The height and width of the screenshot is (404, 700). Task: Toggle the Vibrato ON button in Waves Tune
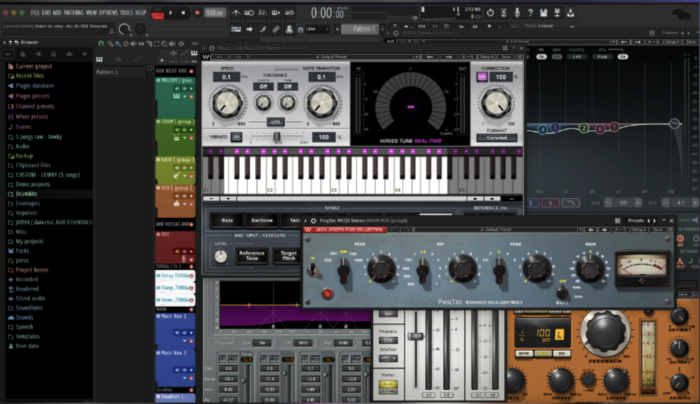pos(237,137)
